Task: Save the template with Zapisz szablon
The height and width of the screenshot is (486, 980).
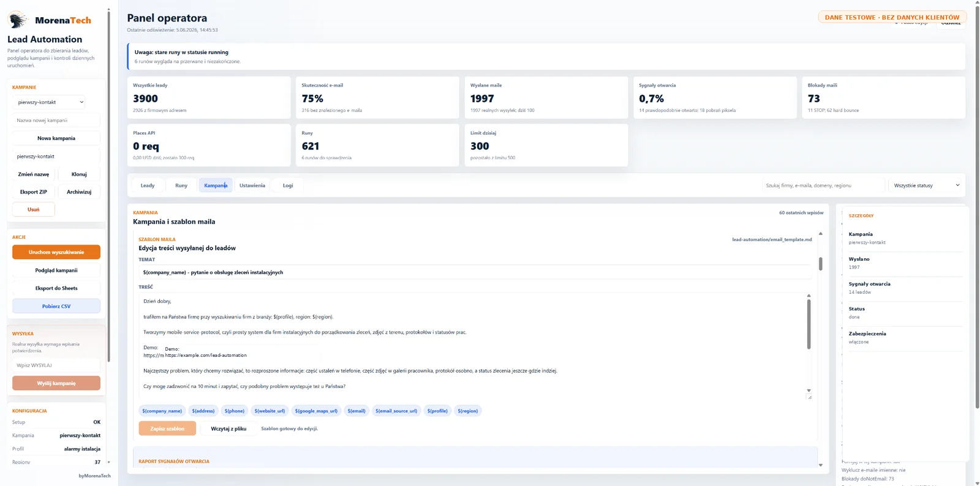Action: point(167,428)
